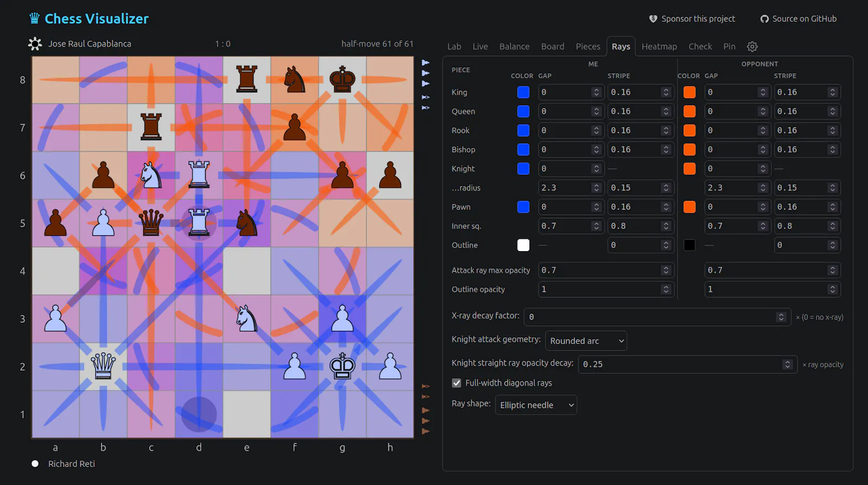Click the Richard Reti player name
Screen dimensions: 868x485
(72, 464)
